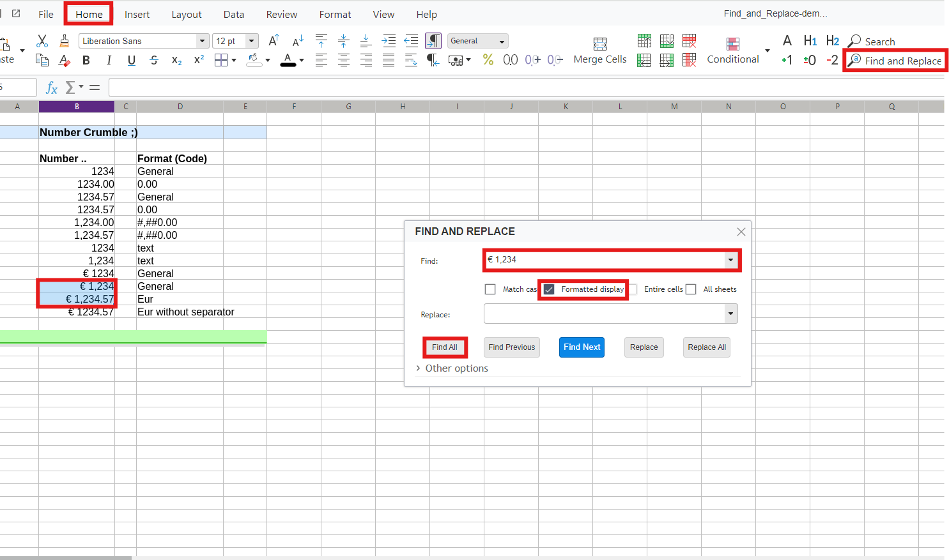Select the Bold formatting icon
The width and height of the screenshot is (949, 560).
tap(86, 60)
